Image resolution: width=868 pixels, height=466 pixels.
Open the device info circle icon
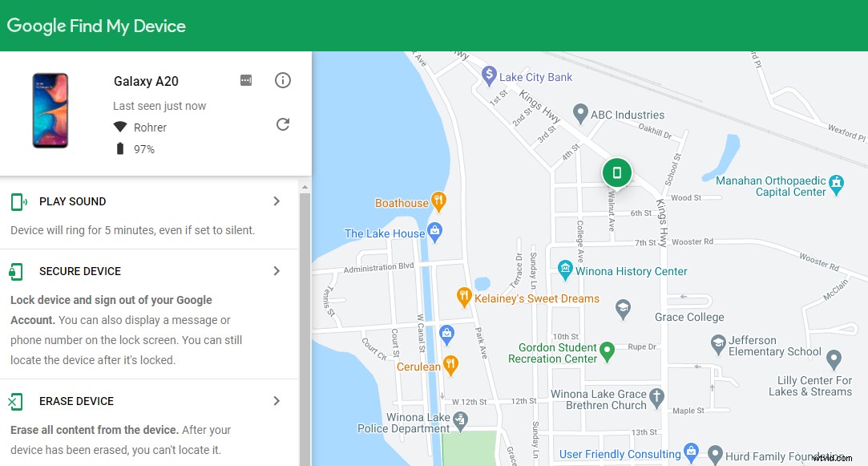click(282, 80)
